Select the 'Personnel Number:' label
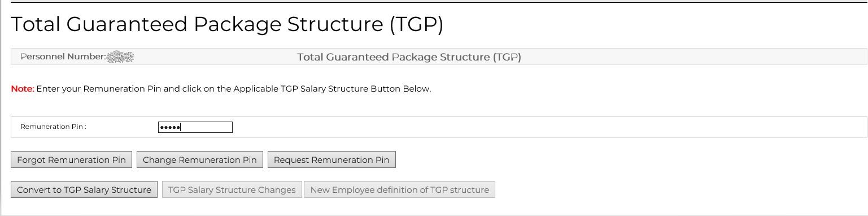 [63, 57]
